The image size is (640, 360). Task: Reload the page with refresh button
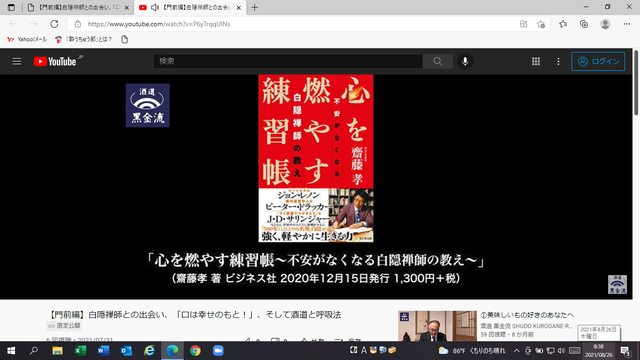click(x=54, y=24)
